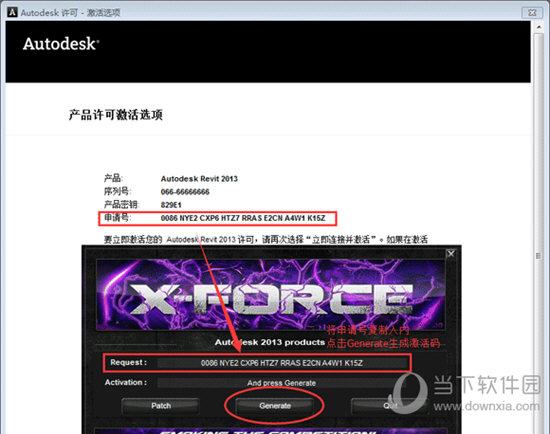Click the product key 829E1
550x434 pixels.
tap(171, 205)
